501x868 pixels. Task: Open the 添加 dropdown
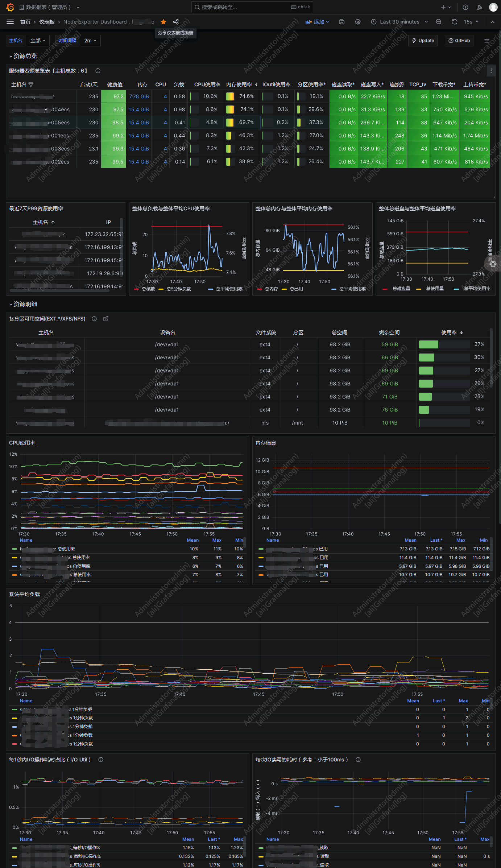317,22
